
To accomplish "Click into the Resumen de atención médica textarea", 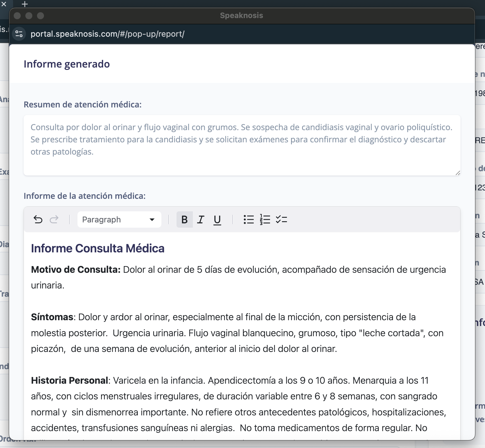I will (242, 145).
